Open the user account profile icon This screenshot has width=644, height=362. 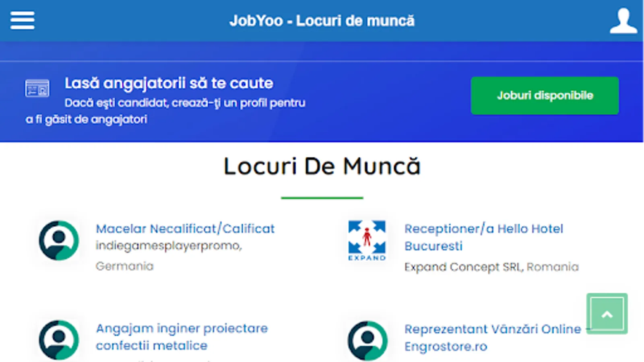(623, 21)
